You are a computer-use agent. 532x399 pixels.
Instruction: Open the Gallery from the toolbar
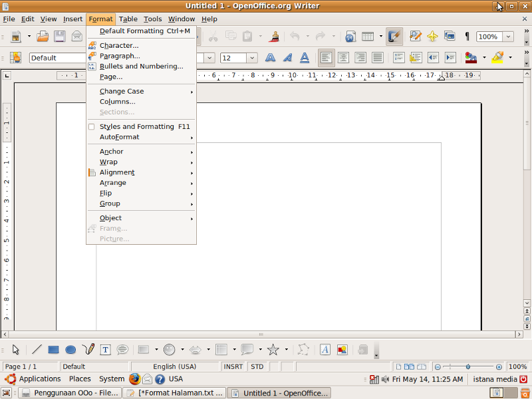451,37
